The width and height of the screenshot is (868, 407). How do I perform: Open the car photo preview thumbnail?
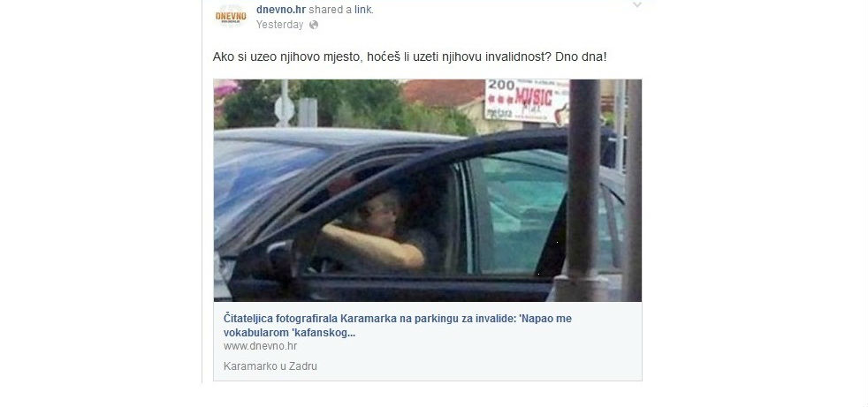[x=427, y=190]
